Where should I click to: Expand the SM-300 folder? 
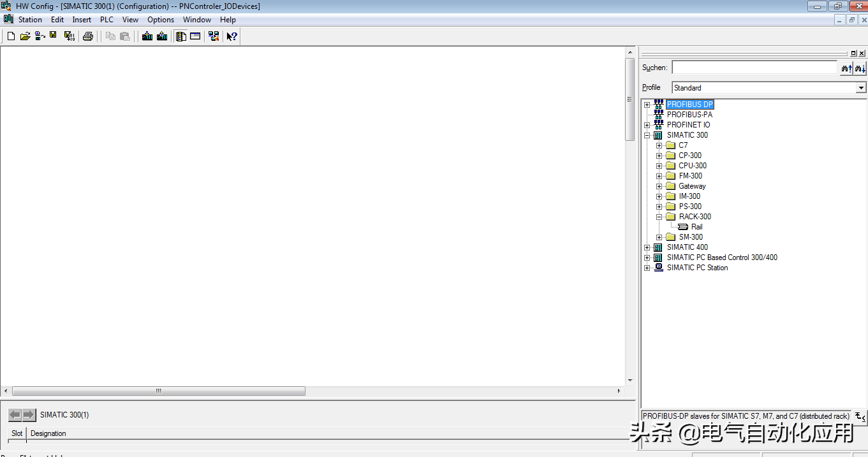(659, 237)
